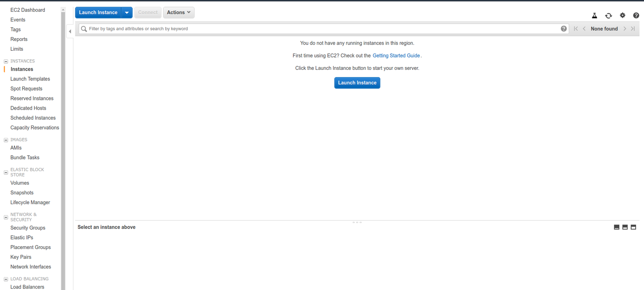644x290 pixels.
Task: View Security Groups
Action: click(x=28, y=228)
